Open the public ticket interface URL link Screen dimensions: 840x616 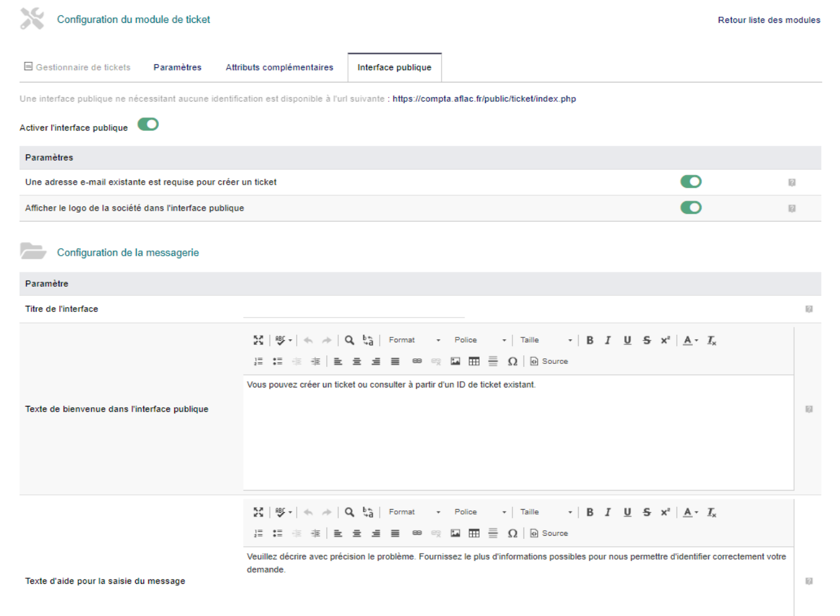[x=484, y=99]
